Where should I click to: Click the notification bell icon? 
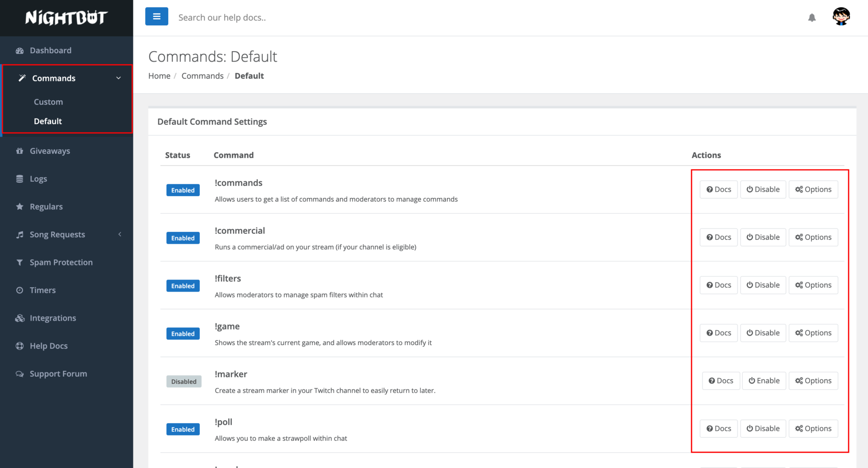point(811,18)
